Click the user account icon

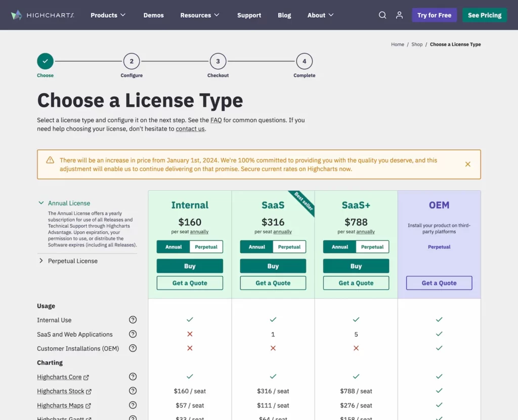point(399,15)
